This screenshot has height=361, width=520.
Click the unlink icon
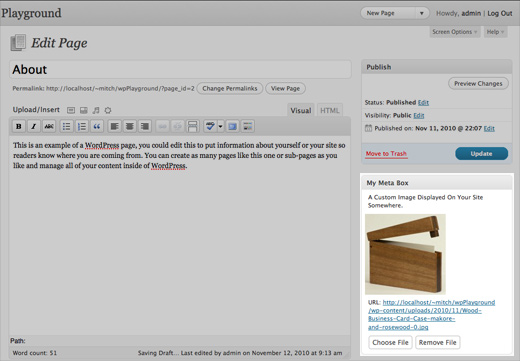[x=178, y=126]
